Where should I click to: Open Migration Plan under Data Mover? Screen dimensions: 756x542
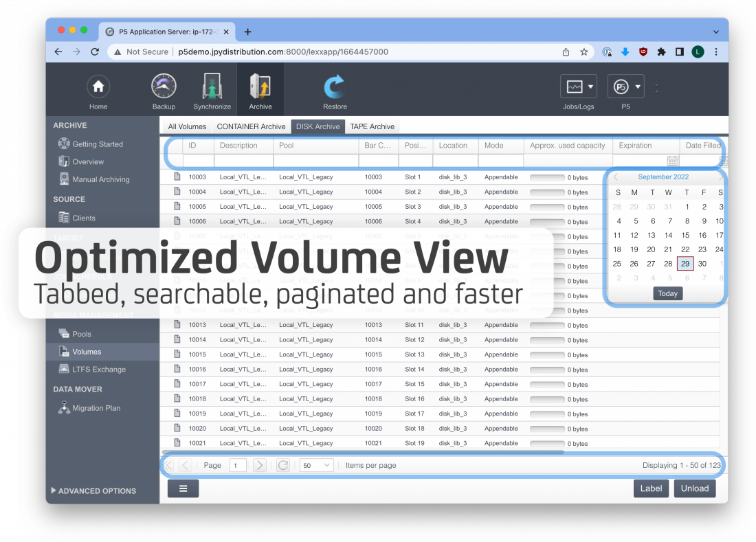[89, 408]
